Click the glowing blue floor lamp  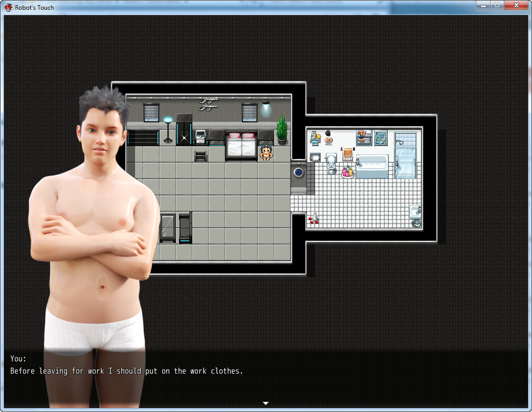[x=168, y=130]
